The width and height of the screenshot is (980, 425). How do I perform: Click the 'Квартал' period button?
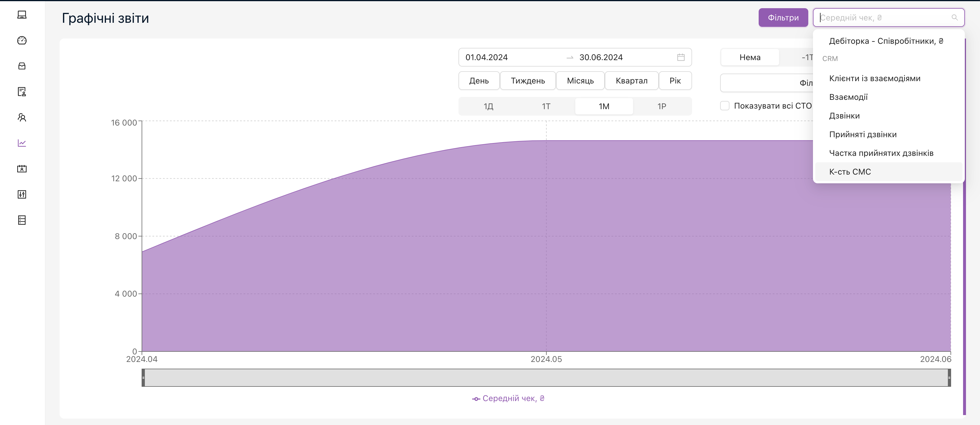click(x=631, y=81)
